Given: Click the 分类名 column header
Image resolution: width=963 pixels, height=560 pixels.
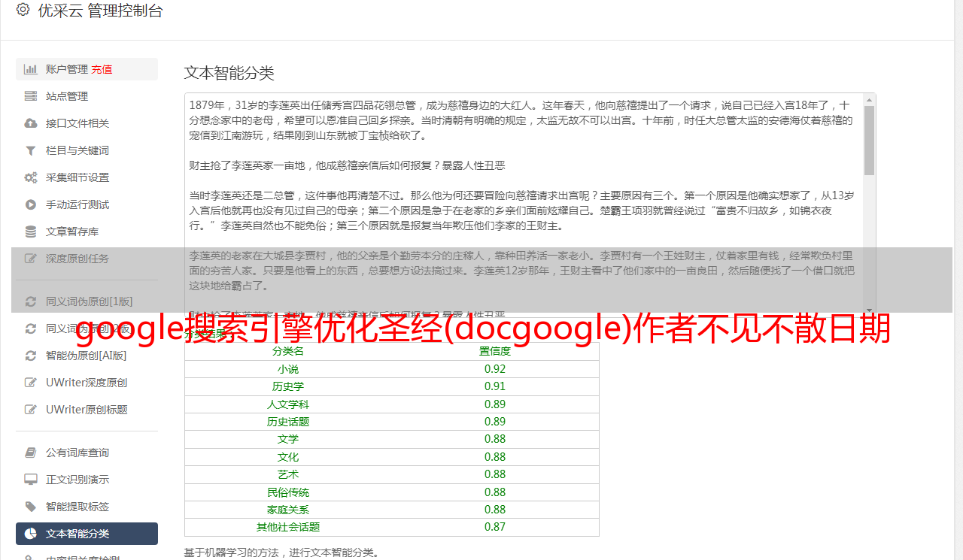Looking at the screenshot, I should point(288,351).
